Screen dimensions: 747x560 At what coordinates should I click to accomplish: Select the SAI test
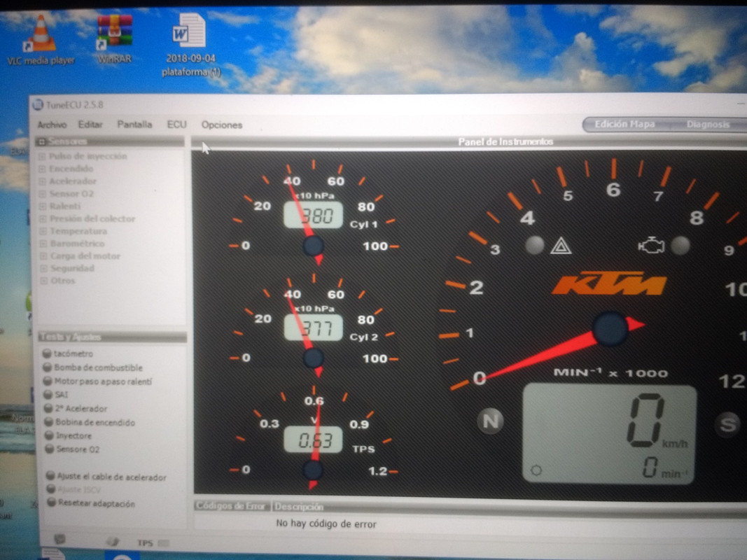tap(56, 394)
